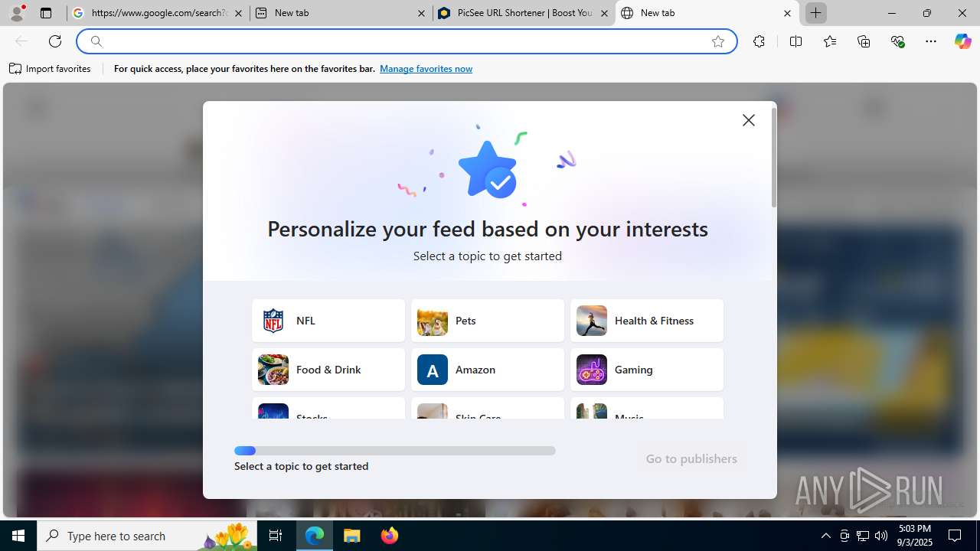Click the Edge icon on the taskbar

pos(315,536)
